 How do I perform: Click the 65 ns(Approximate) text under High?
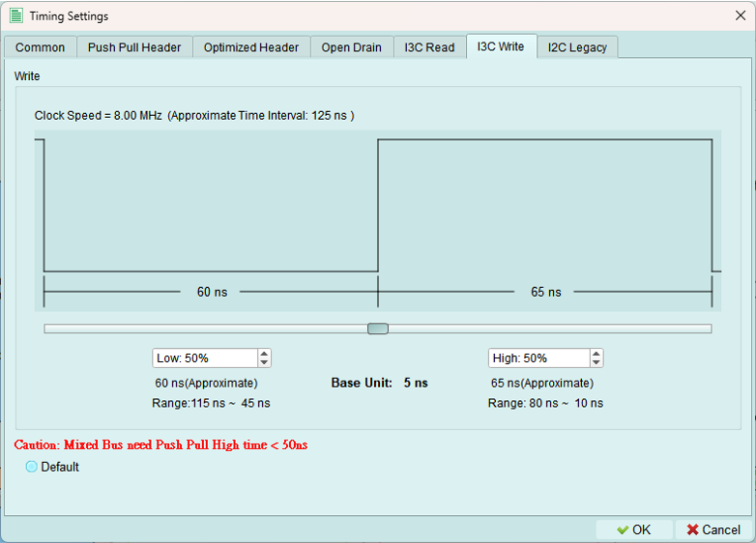click(x=542, y=383)
